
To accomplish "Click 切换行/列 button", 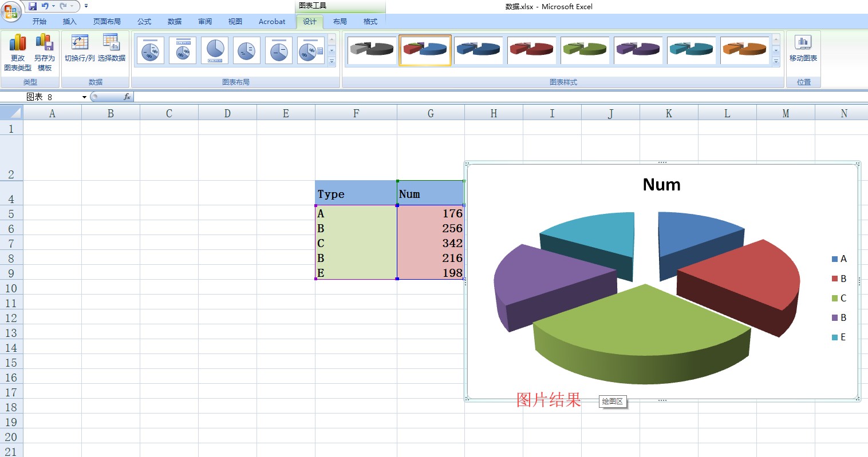I will coord(80,49).
